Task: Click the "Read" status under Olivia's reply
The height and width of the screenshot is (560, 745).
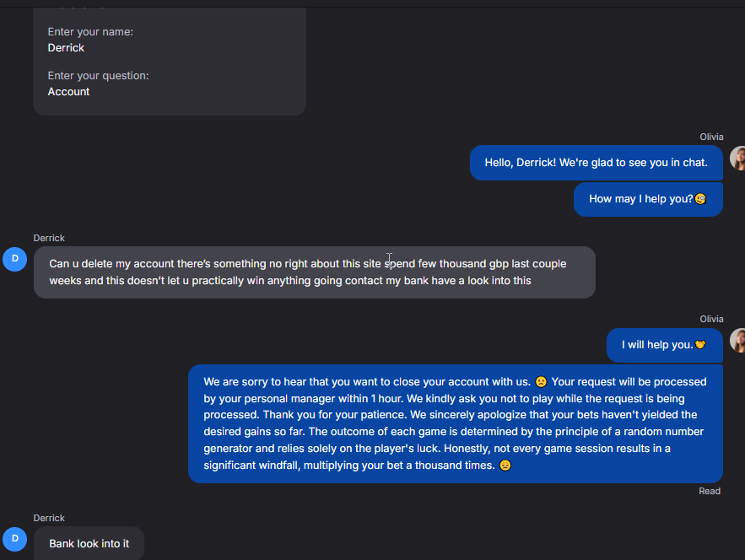Action: point(710,491)
